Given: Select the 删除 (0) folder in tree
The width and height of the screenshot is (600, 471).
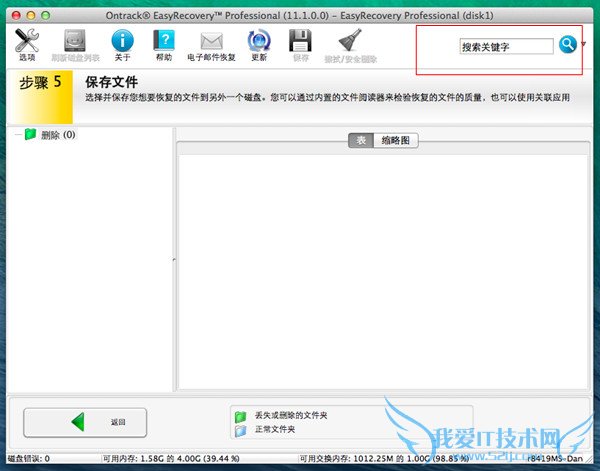Looking at the screenshot, I should pyautogui.click(x=58, y=135).
